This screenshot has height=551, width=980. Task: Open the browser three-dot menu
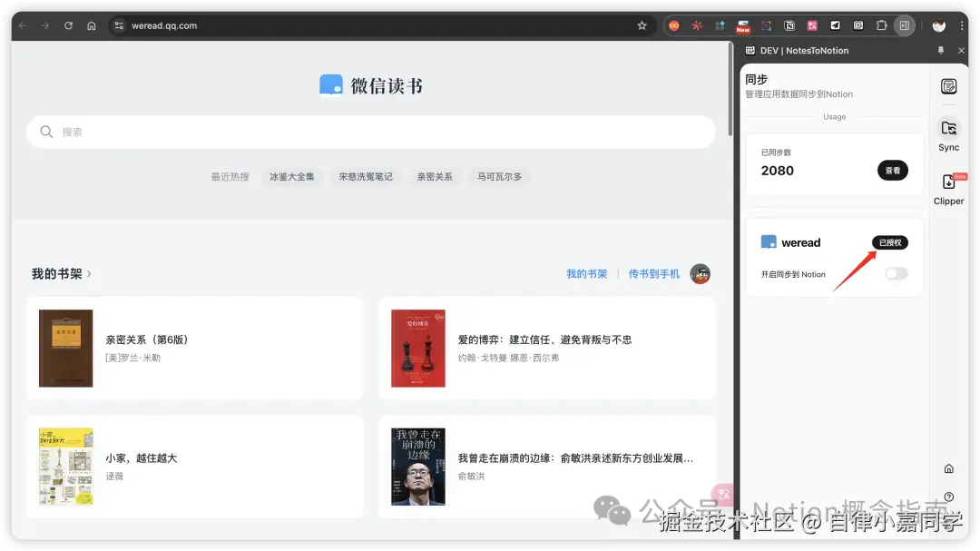tap(961, 25)
